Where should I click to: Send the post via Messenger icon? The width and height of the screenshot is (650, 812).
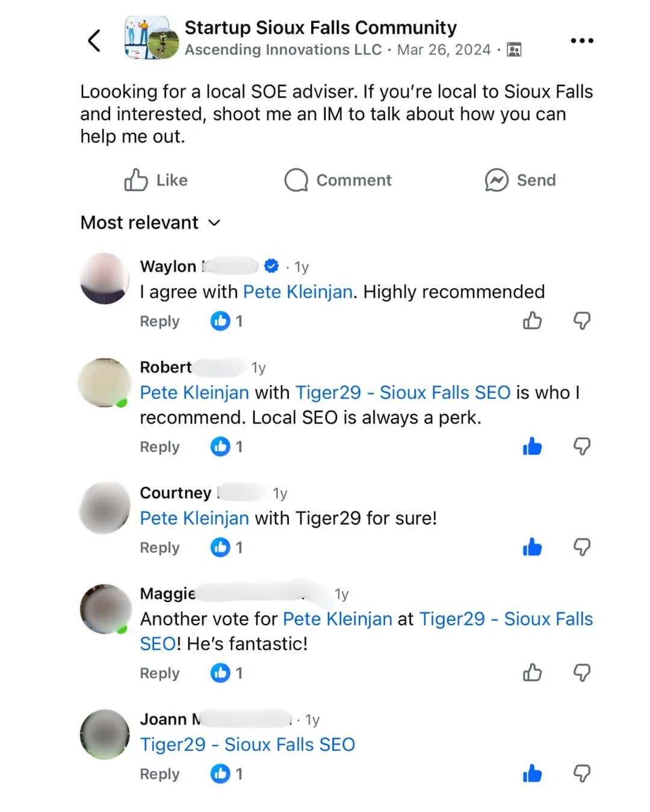[x=520, y=180]
